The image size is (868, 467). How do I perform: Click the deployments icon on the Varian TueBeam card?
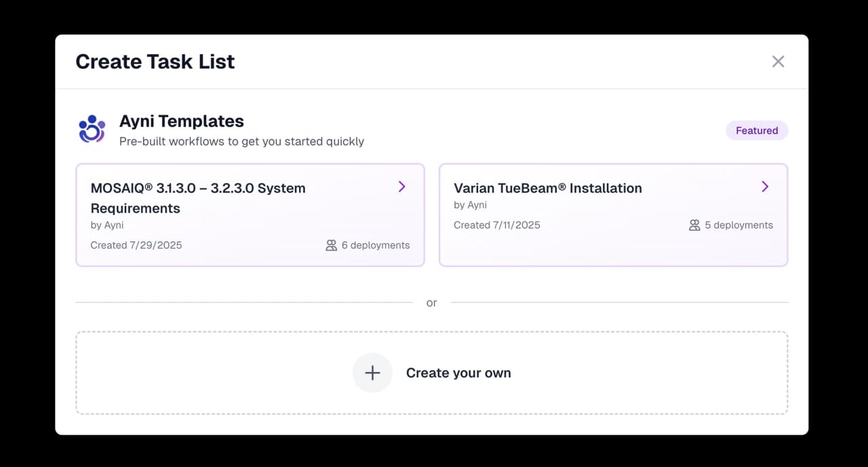(694, 225)
